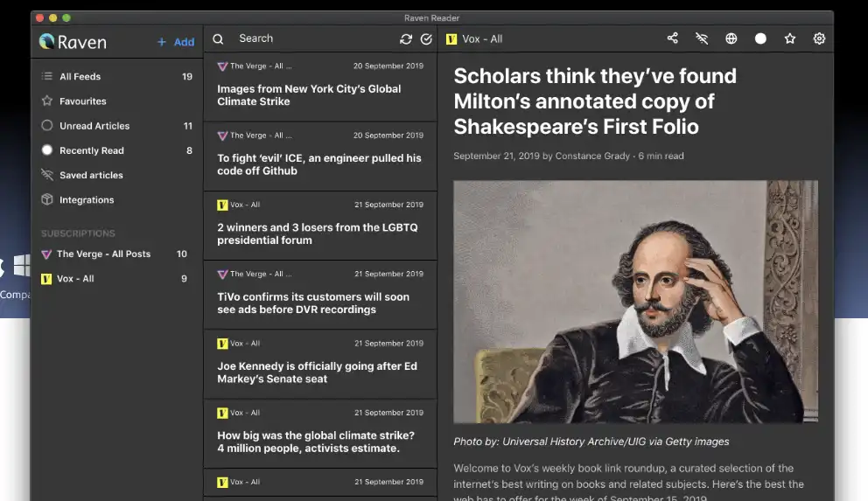Show Unread Articles

coord(116,126)
